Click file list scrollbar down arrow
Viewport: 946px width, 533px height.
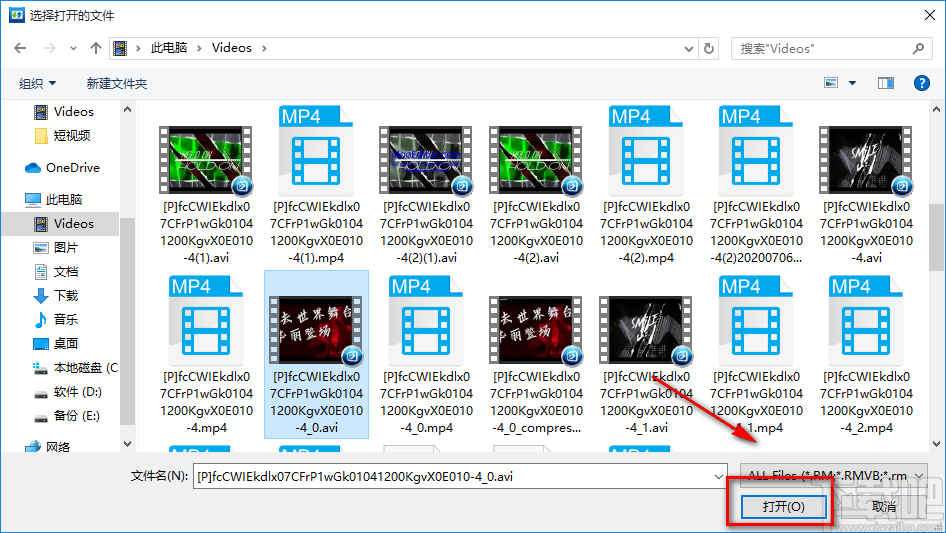tap(936, 444)
